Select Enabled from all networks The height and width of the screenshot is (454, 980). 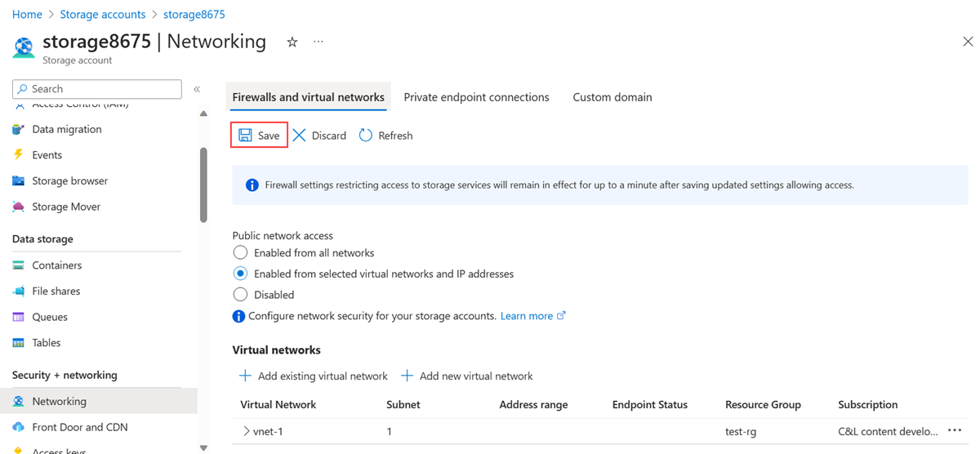coord(240,253)
